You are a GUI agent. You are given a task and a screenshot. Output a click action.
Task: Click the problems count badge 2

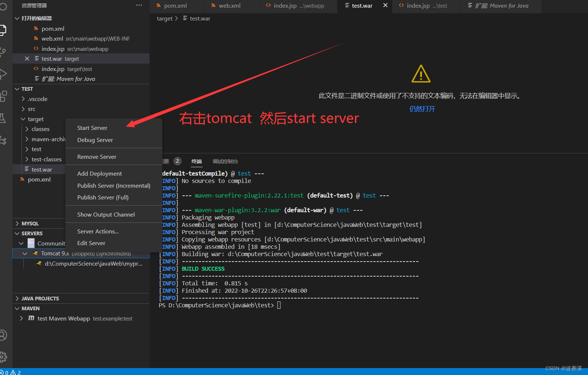coord(177,161)
